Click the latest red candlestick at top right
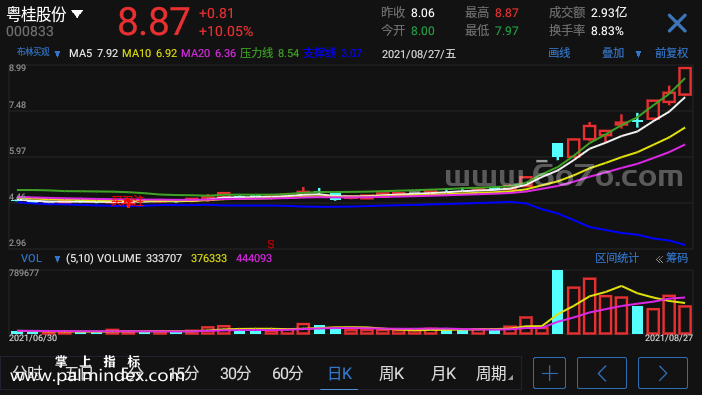This screenshot has width=702, height=395. click(685, 81)
